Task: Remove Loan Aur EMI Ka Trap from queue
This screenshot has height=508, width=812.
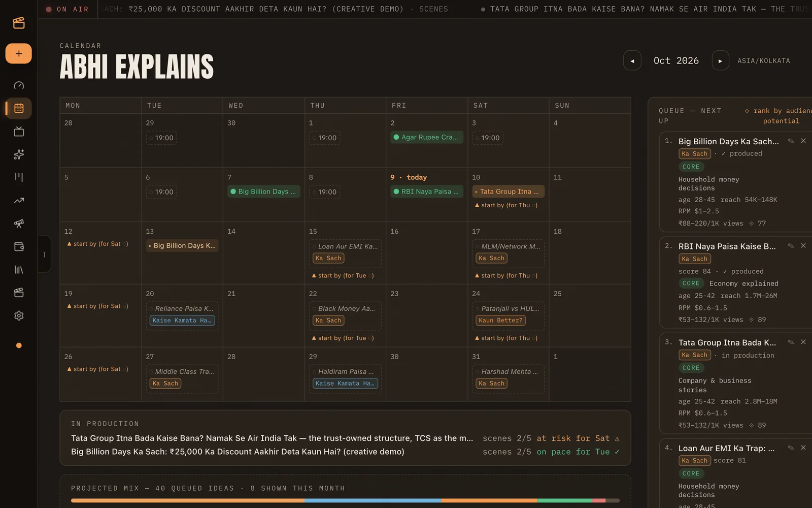Action: pyautogui.click(x=803, y=448)
